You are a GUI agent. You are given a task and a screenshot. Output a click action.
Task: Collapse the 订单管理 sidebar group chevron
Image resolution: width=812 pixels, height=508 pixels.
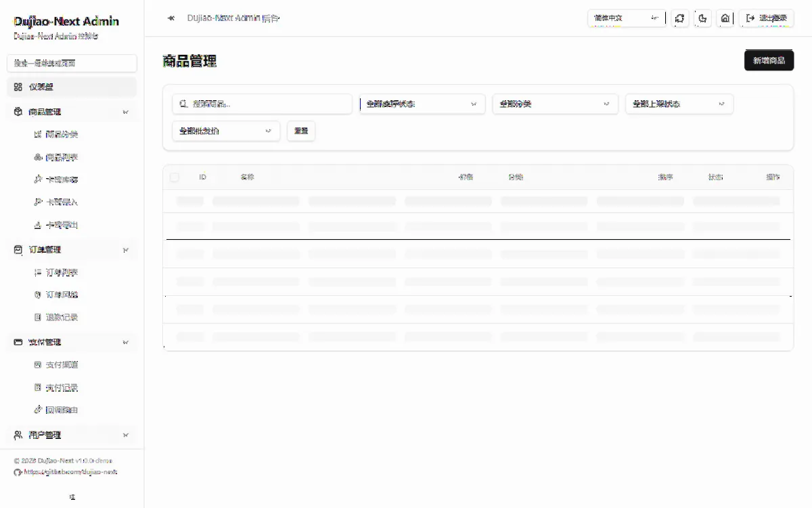(x=126, y=250)
